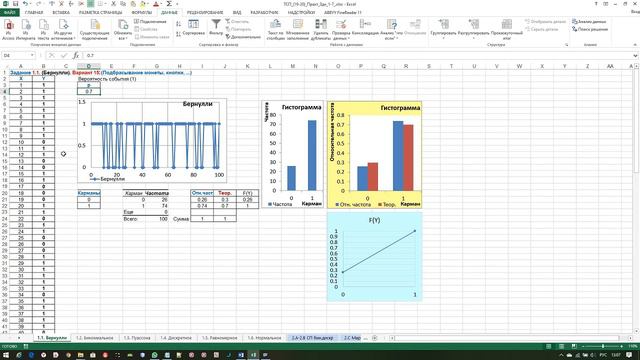This screenshot has width=640, height=360.
Task: Open Solver (Поиск решения) add-in
Action: pos(590,29)
